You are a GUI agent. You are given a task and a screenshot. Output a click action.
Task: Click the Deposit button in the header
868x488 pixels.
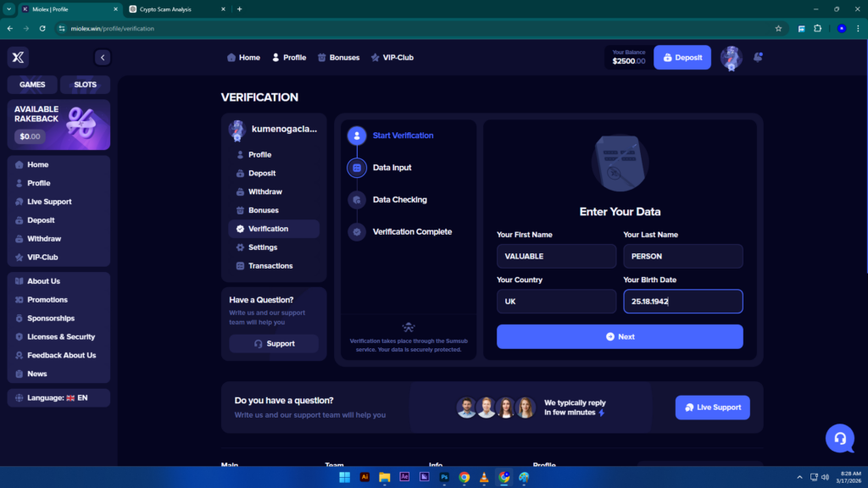point(682,57)
